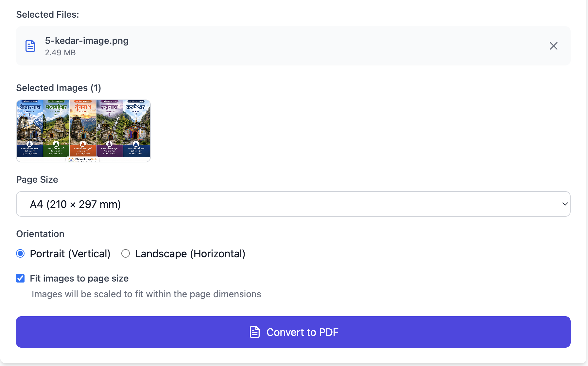The image size is (588, 366).
Task: Toggle Fit images to page size checkbox
Action: 20,278
